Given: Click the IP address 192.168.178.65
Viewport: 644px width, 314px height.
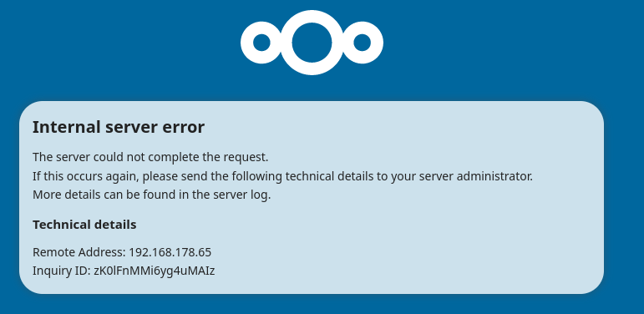Looking at the screenshot, I should pos(170,252).
